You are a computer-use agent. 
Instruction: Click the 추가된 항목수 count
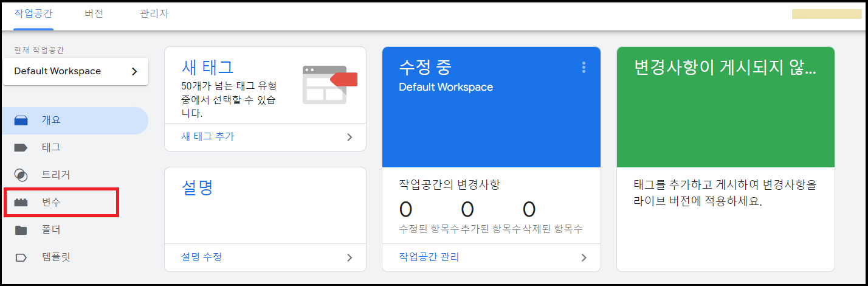click(x=467, y=210)
